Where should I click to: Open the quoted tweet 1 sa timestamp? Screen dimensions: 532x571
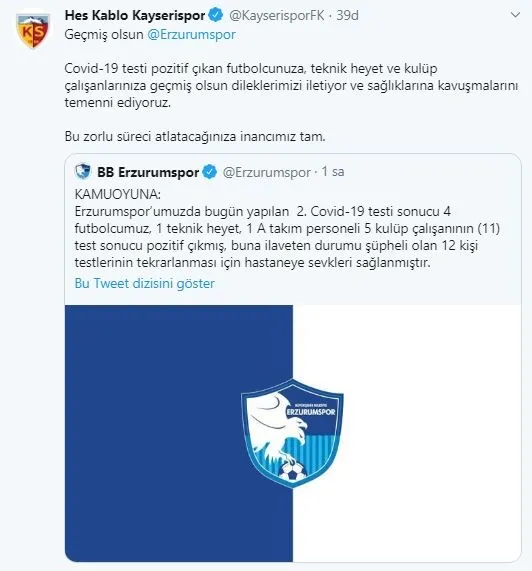(333, 172)
